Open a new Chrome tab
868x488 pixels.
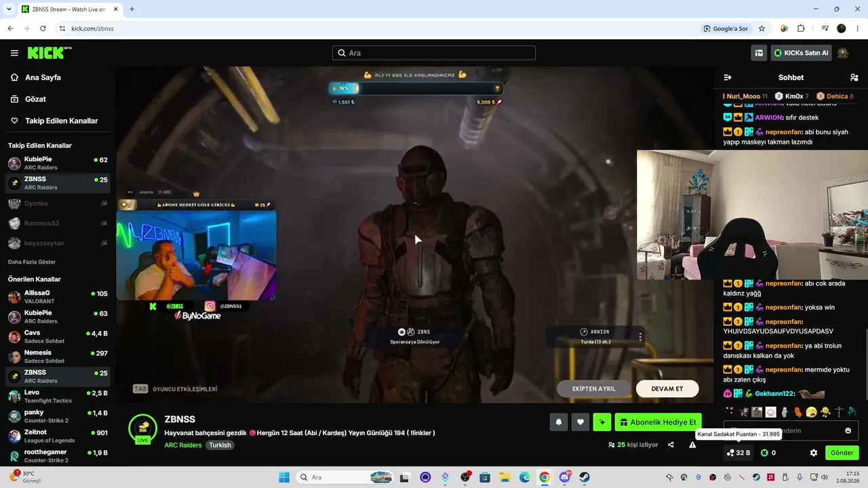pos(132,9)
